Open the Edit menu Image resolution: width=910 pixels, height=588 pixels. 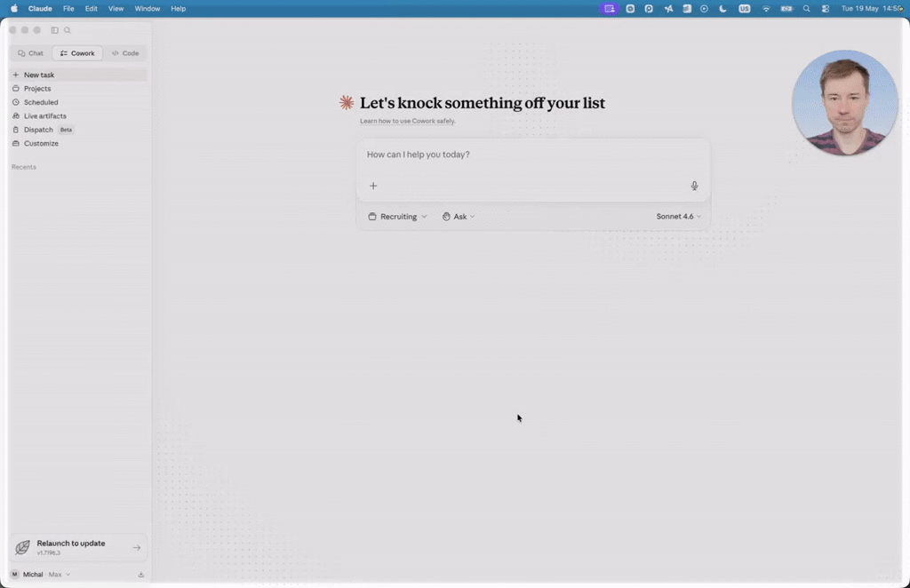point(92,9)
